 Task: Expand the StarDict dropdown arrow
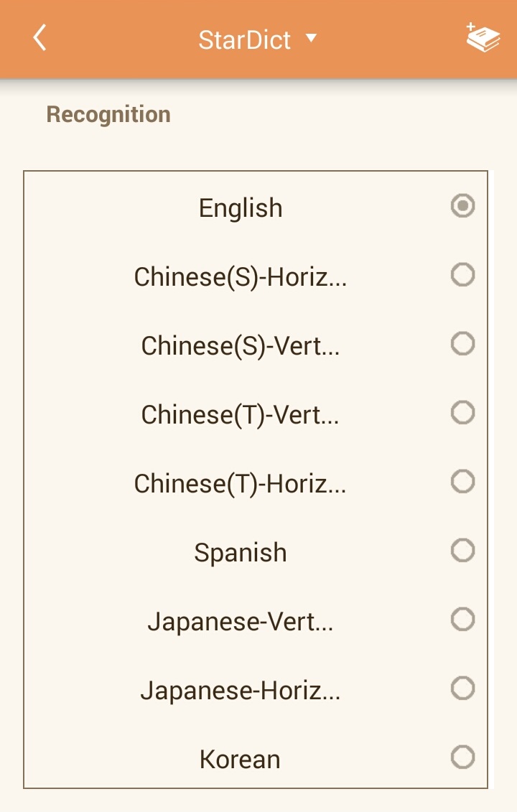(x=311, y=38)
